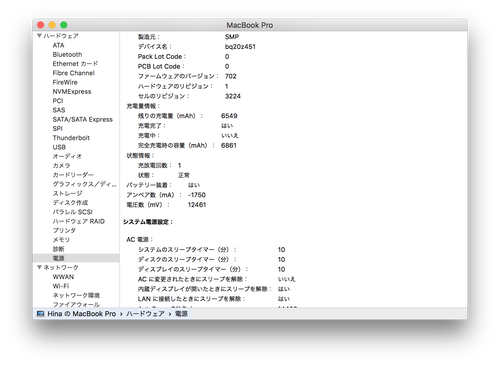This screenshot has height=366, width=500.
Task: Select ディスク作成 in the sidebar
Action: click(x=70, y=203)
